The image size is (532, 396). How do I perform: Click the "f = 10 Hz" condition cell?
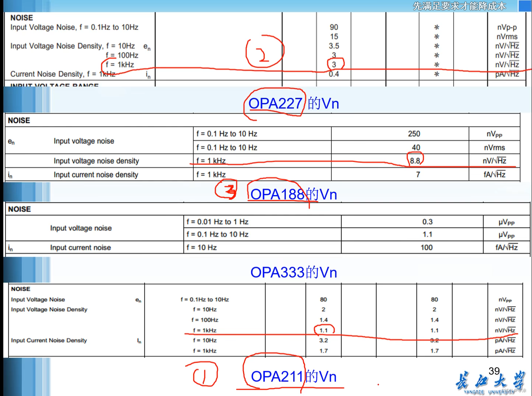pyautogui.click(x=201, y=247)
